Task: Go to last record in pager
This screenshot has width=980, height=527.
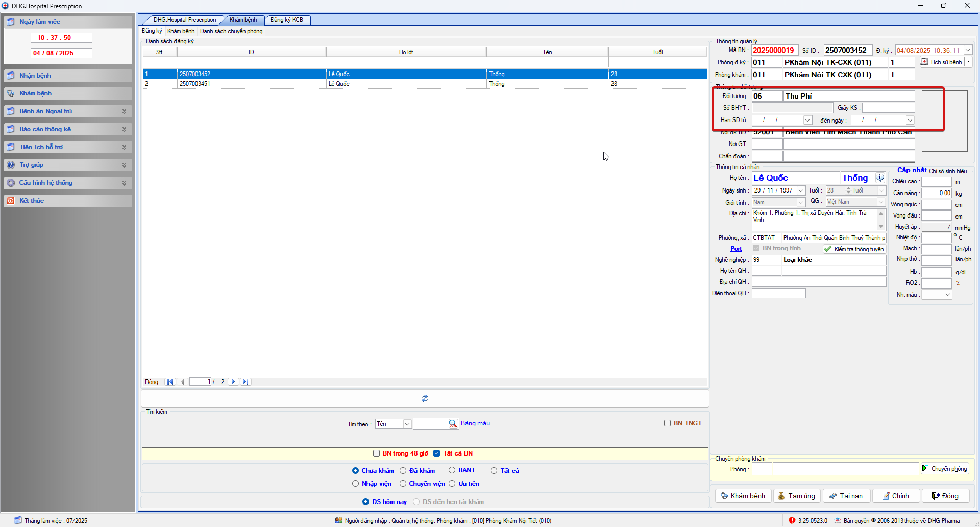Action: click(246, 382)
